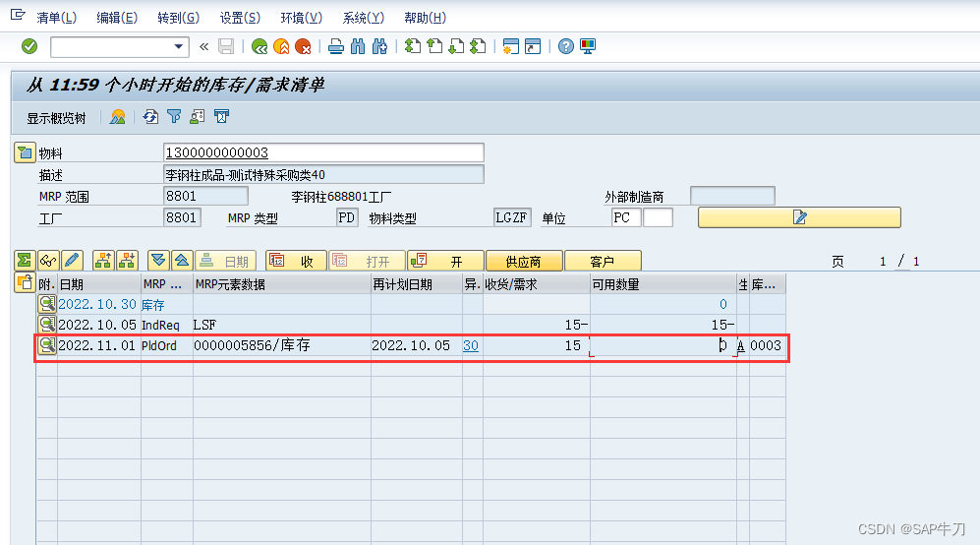Open Help question mark icon
This screenshot has height=545, width=980.
tap(565, 46)
